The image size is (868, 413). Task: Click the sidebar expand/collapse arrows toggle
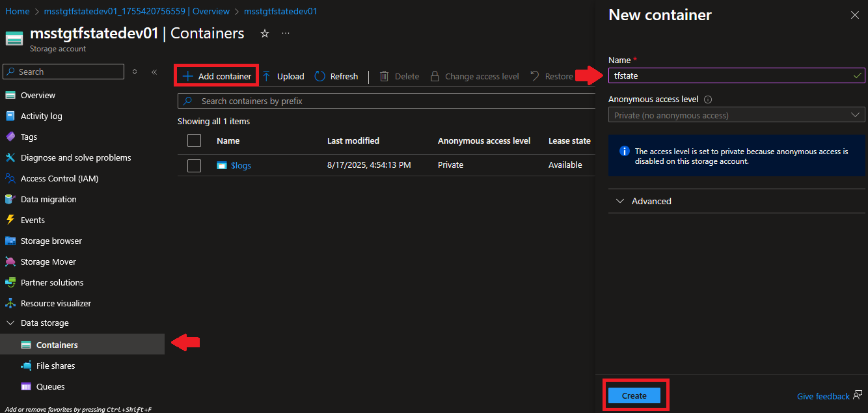[135, 72]
